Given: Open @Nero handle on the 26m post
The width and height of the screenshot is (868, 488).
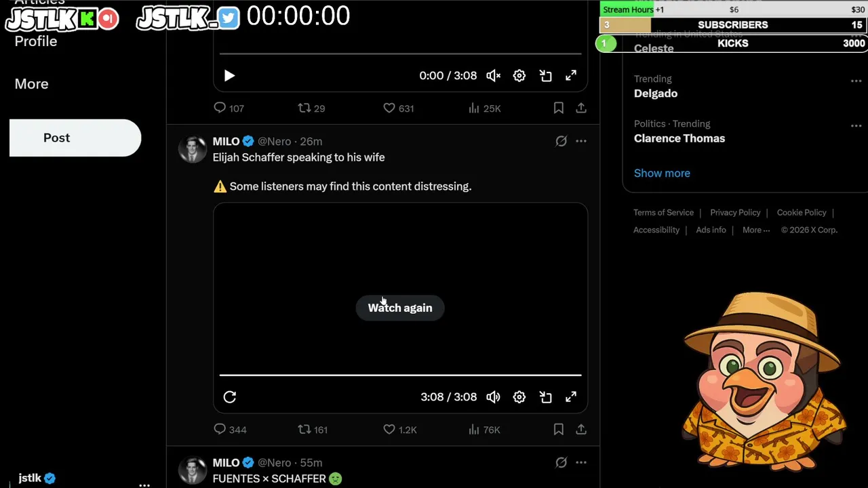Looking at the screenshot, I should (x=274, y=141).
